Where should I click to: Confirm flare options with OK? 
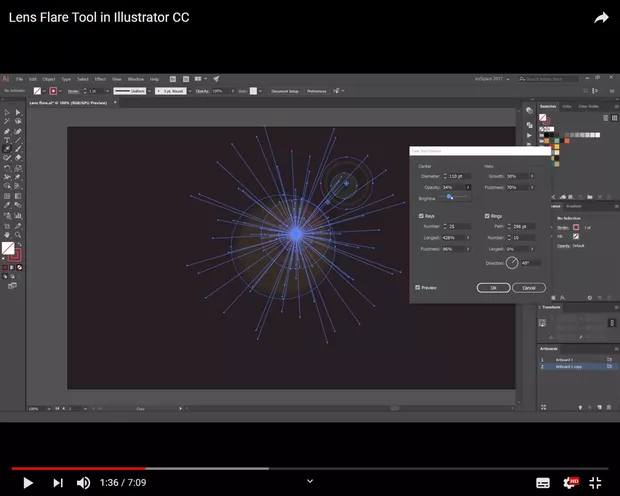[x=493, y=287]
